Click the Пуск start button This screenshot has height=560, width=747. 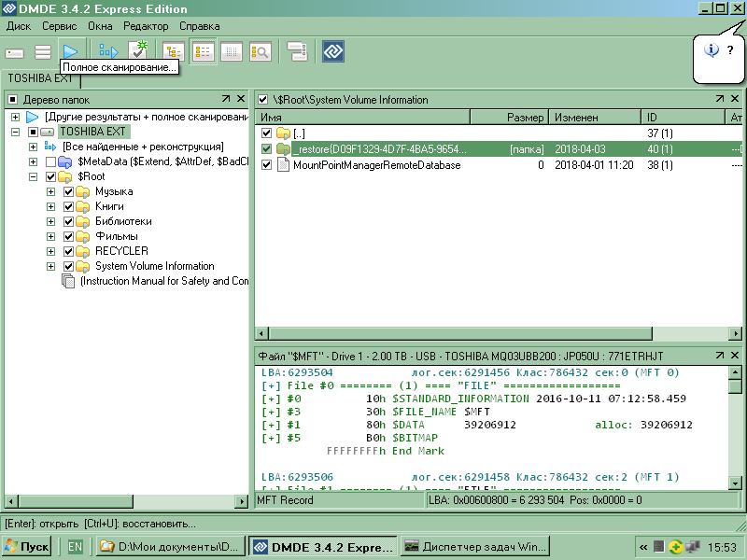pyautogui.click(x=27, y=546)
